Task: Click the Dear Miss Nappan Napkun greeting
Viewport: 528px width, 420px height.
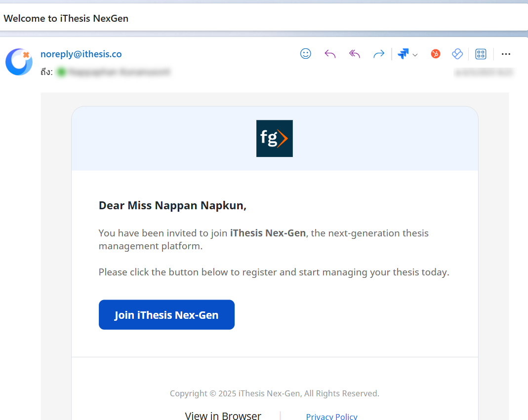Action: coord(172,205)
